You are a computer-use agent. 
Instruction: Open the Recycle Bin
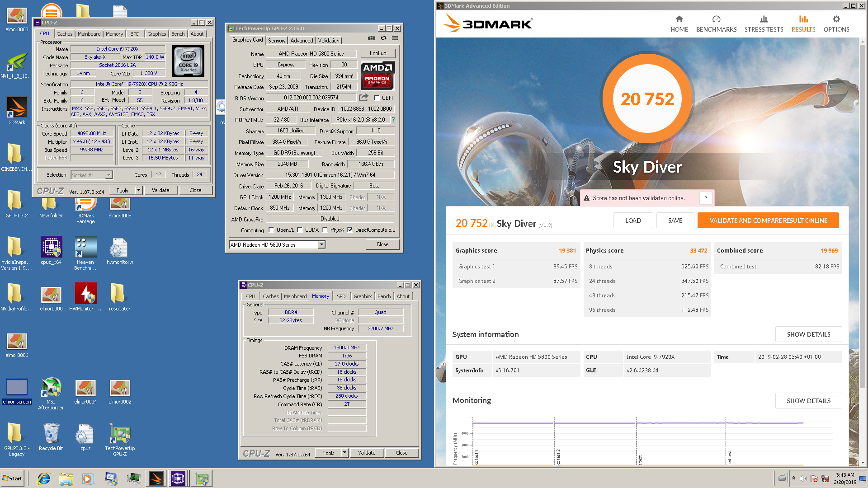(x=51, y=437)
